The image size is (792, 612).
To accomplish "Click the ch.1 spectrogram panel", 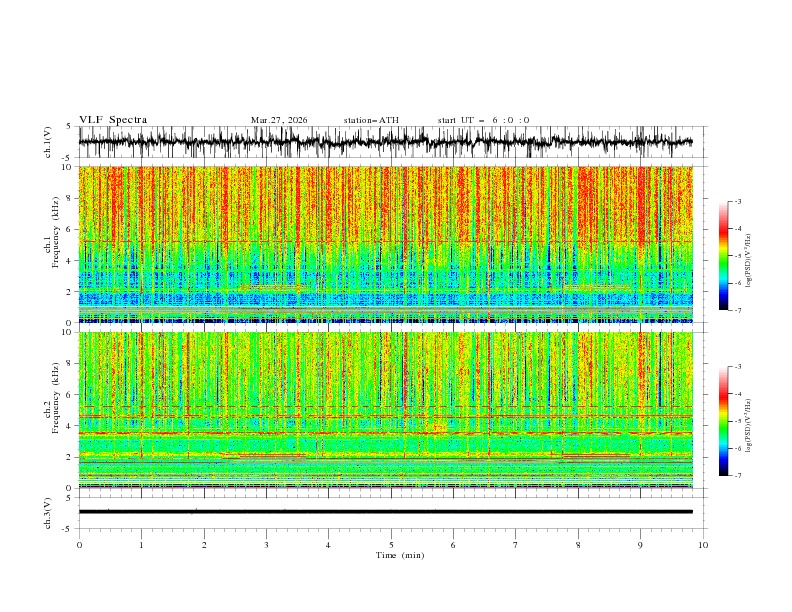I will [x=386, y=244].
